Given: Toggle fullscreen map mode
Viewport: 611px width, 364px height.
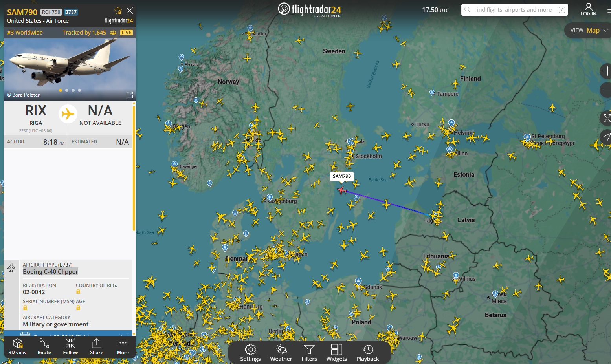Looking at the screenshot, I should pyautogui.click(x=606, y=118).
